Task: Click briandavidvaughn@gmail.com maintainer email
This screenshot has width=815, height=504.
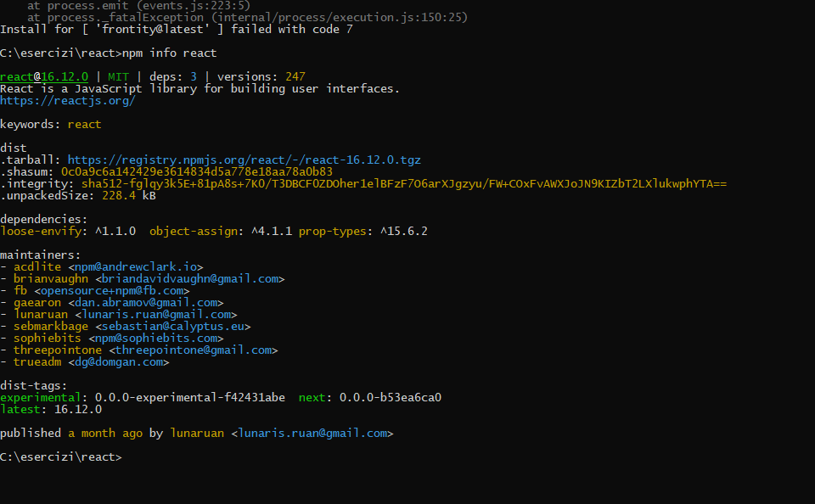Action: click(x=190, y=278)
